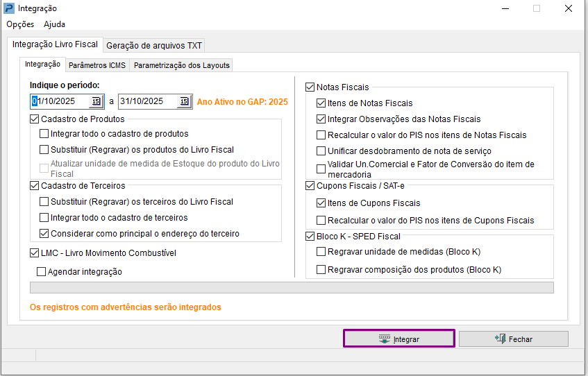Image resolution: width=588 pixels, height=376 pixels.
Task: Toggle Bloco K - SPED Fiscal checkbox
Action: (310, 237)
